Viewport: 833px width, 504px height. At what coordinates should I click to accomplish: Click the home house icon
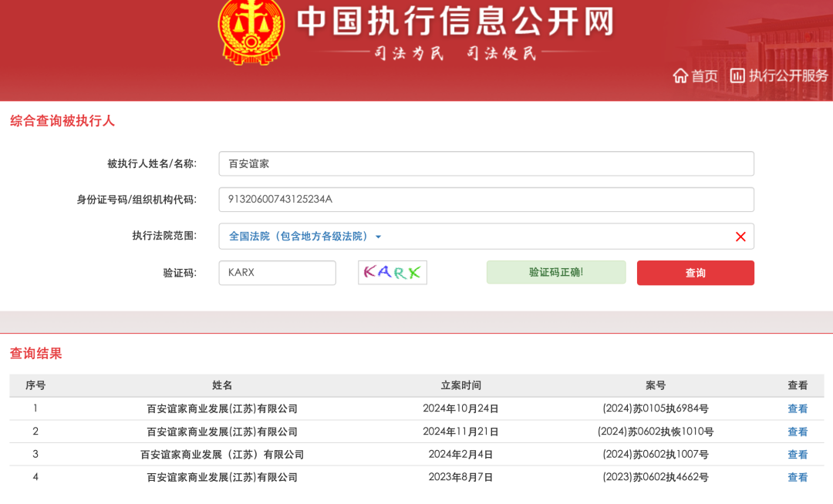pos(680,76)
